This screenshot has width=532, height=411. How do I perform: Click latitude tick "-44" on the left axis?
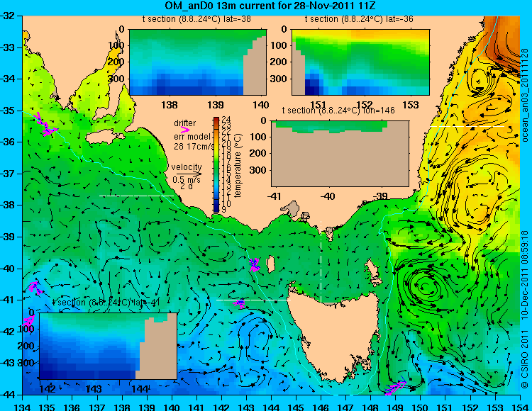pos(8,395)
